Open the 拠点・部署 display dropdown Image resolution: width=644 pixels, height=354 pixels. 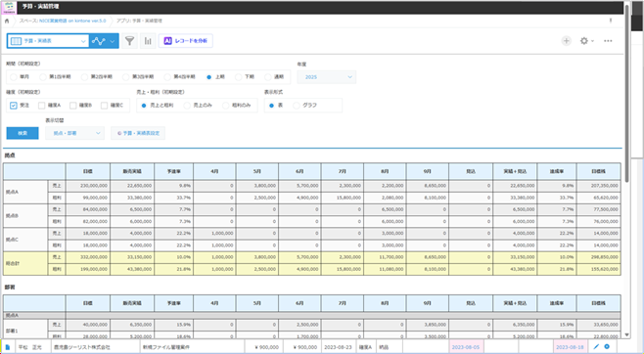(74, 133)
